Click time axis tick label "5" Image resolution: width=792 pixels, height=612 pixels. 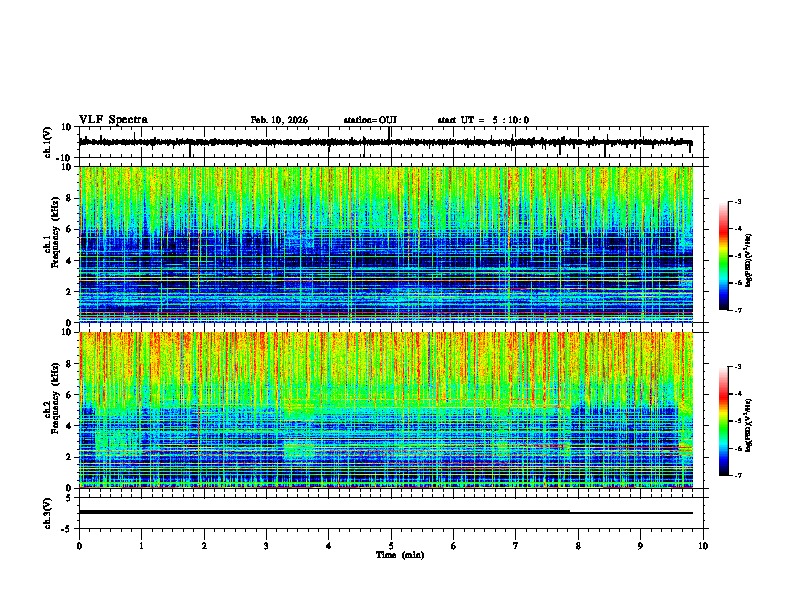(x=391, y=546)
